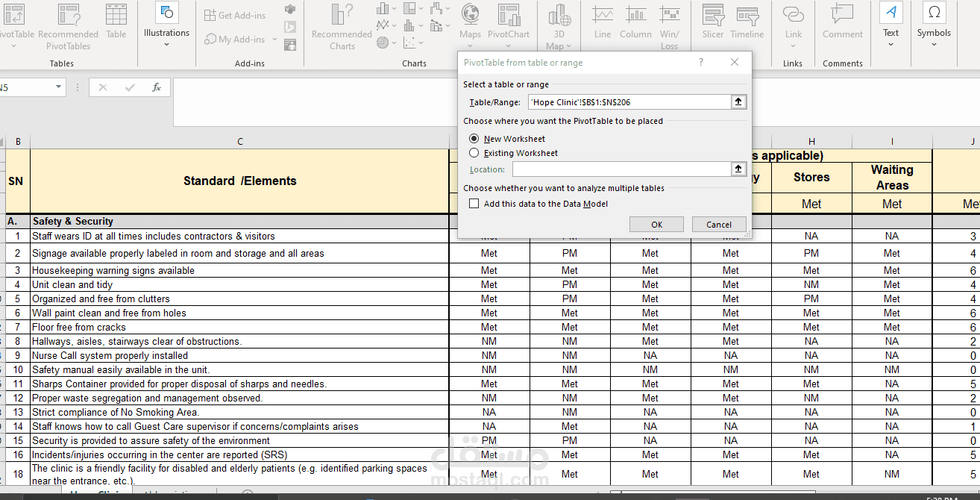The height and width of the screenshot is (500, 980).
Task: Check Add this data to the Data Model
Action: [x=474, y=204]
